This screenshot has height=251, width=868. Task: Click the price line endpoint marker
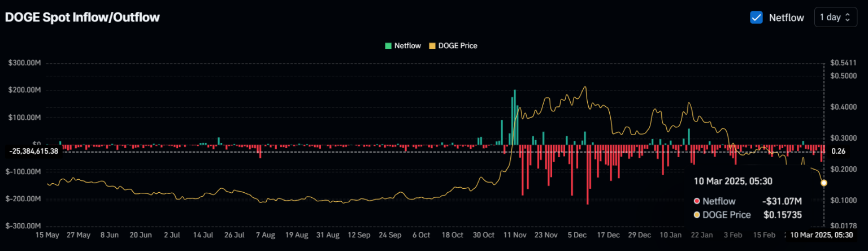coord(824,183)
